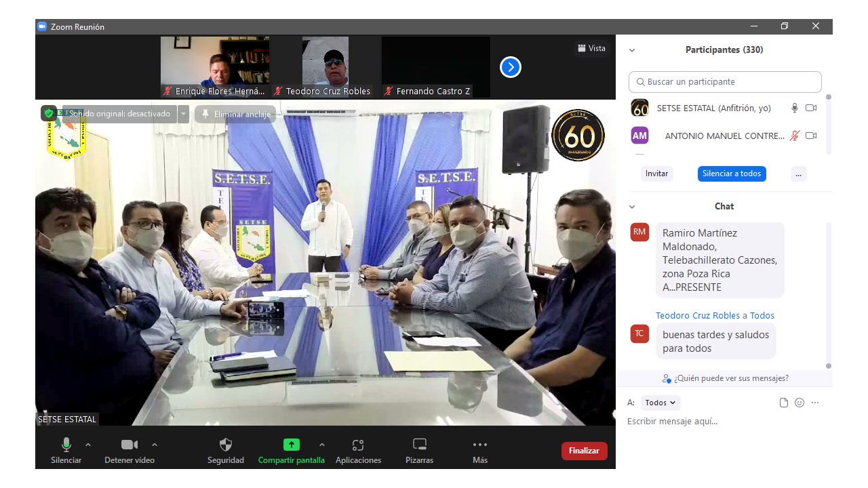The height and width of the screenshot is (488, 868).
Task: Collapse the Chat panel chevron
Action: click(x=632, y=207)
